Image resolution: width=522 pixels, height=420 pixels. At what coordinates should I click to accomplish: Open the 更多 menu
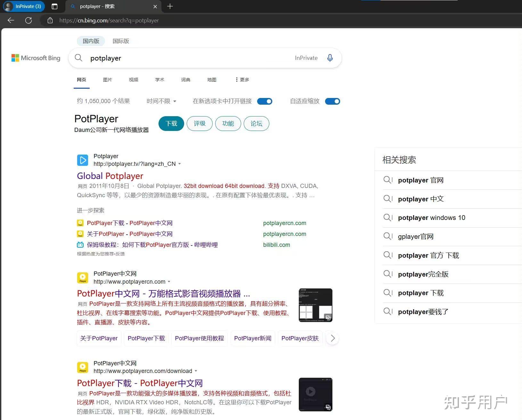[x=242, y=80]
